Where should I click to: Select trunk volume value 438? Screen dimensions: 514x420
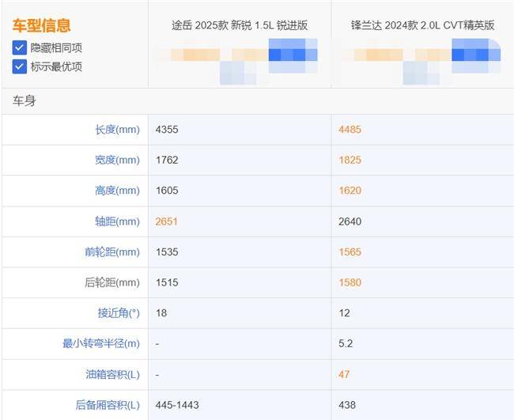point(347,405)
